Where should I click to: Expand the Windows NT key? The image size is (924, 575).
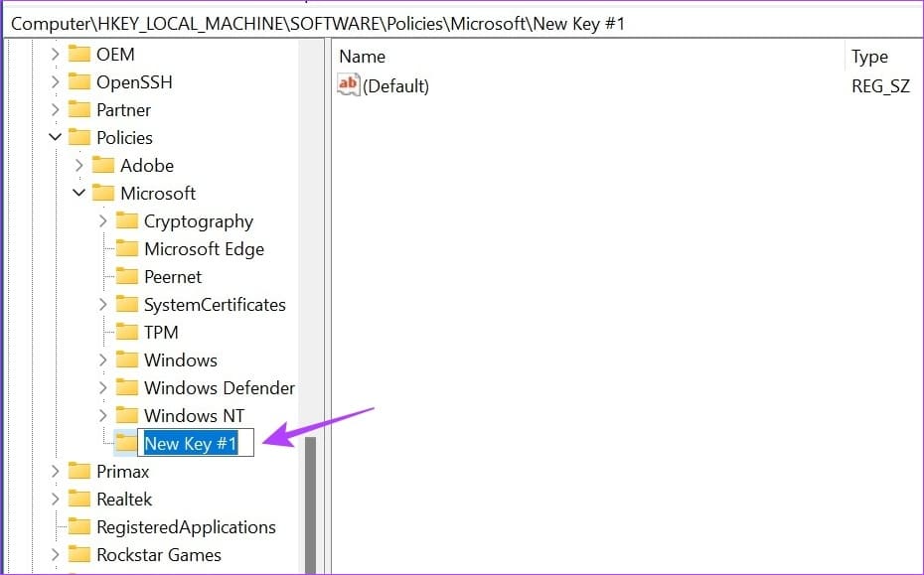click(102, 415)
